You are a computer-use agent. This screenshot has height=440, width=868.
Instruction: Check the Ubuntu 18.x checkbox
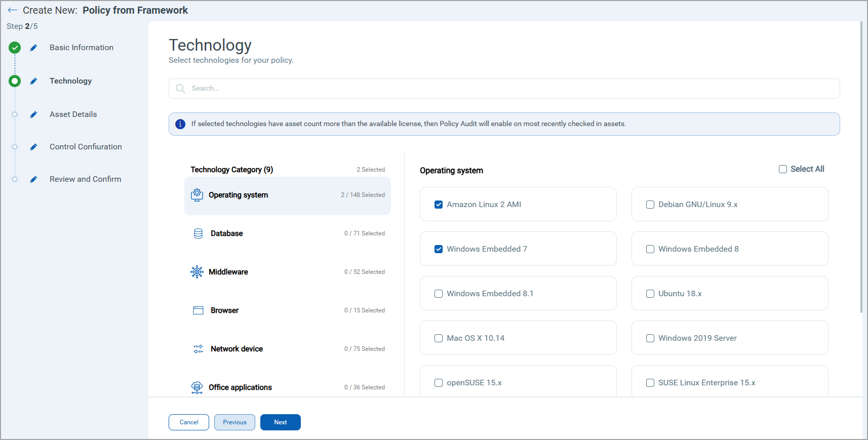click(650, 294)
